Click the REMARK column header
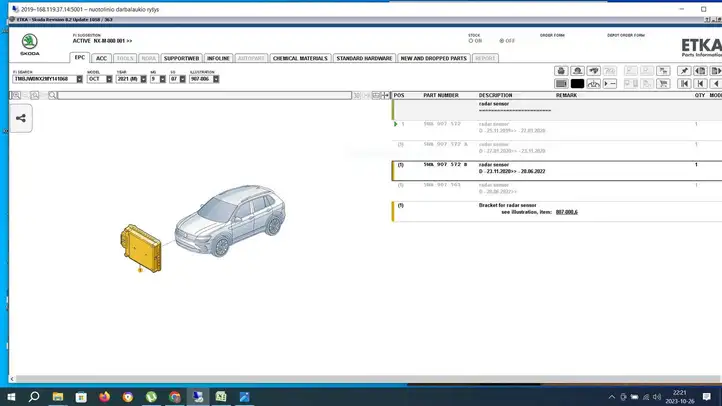The height and width of the screenshot is (406, 722). click(x=566, y=95)
